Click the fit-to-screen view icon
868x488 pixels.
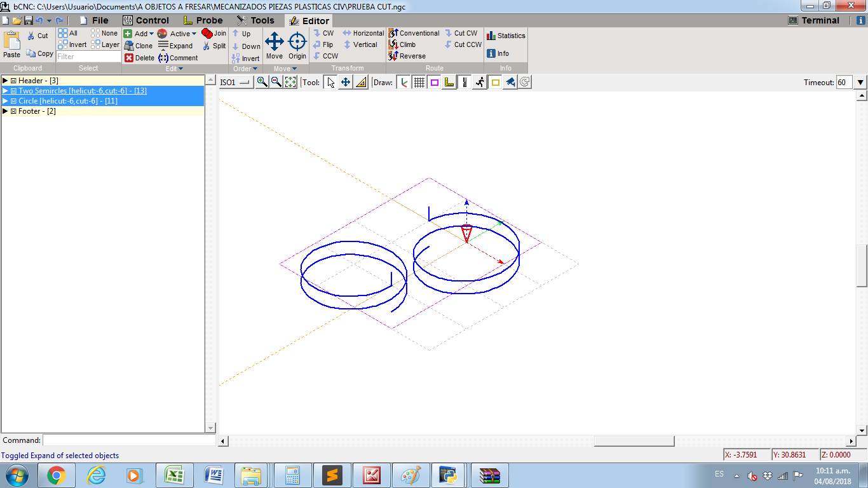coord(290,82)
